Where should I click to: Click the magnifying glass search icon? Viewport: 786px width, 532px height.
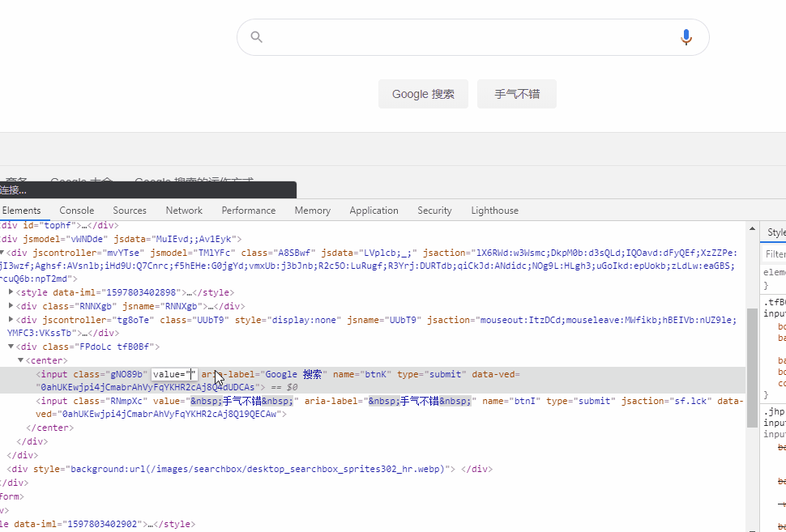[x=257, y=37]
